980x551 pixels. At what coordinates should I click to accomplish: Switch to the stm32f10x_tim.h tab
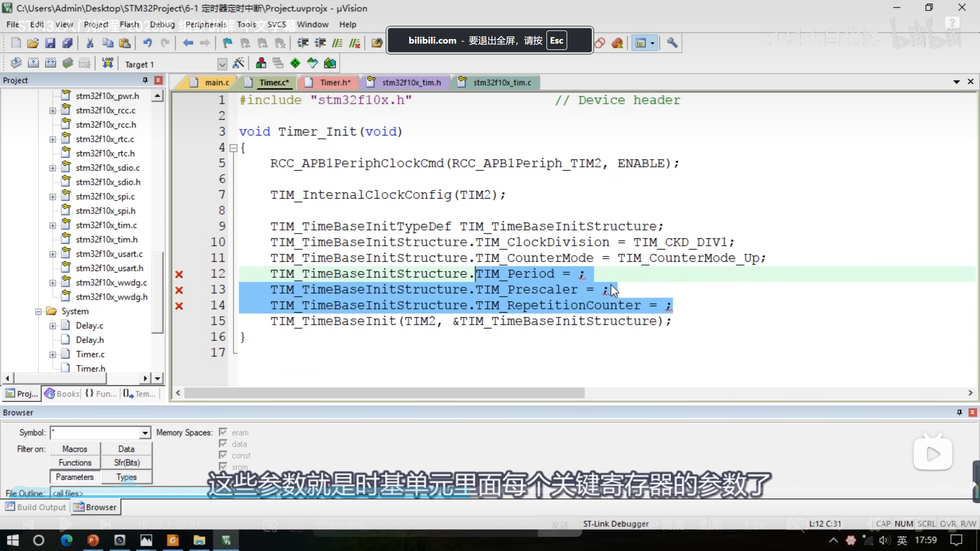tap(411, 83)
